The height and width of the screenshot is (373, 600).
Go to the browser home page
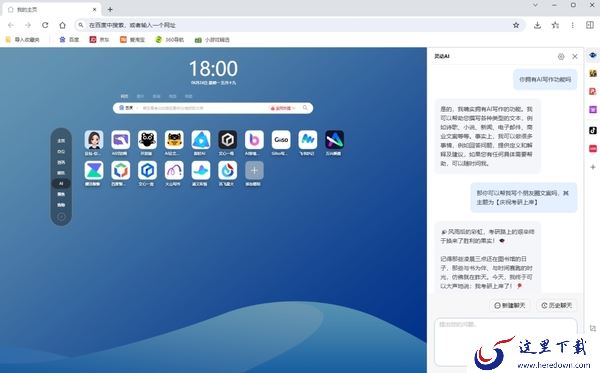pyautogui.click(x=62, y=25)
